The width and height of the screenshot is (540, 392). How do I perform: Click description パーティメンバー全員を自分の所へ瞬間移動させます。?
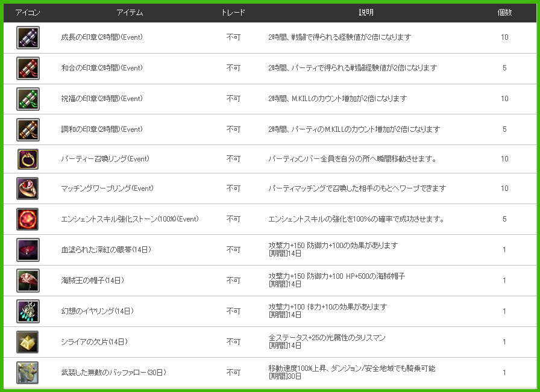353,158
